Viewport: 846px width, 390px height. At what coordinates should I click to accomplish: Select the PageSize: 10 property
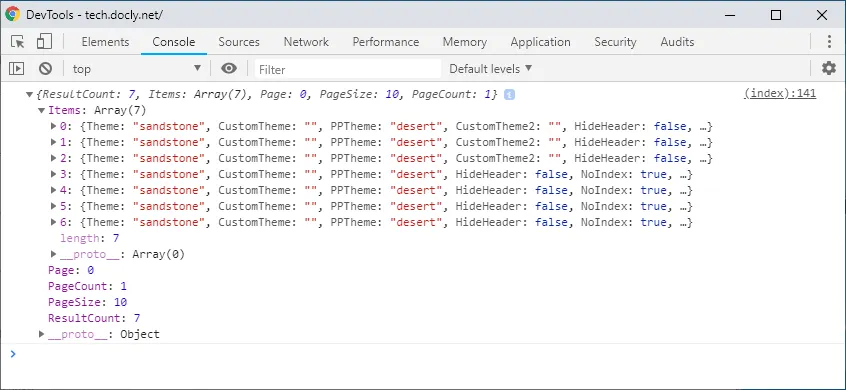(87, 302)
